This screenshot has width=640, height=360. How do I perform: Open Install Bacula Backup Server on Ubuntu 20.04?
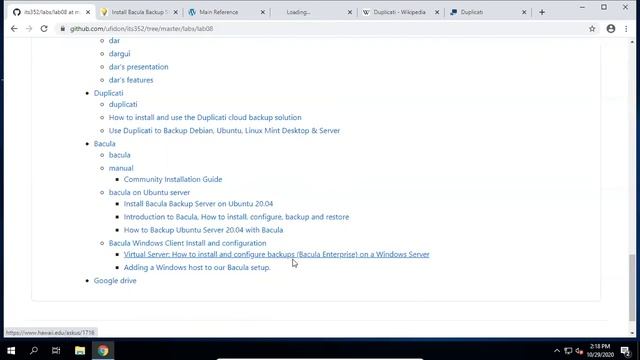click(x=198, y=203)
